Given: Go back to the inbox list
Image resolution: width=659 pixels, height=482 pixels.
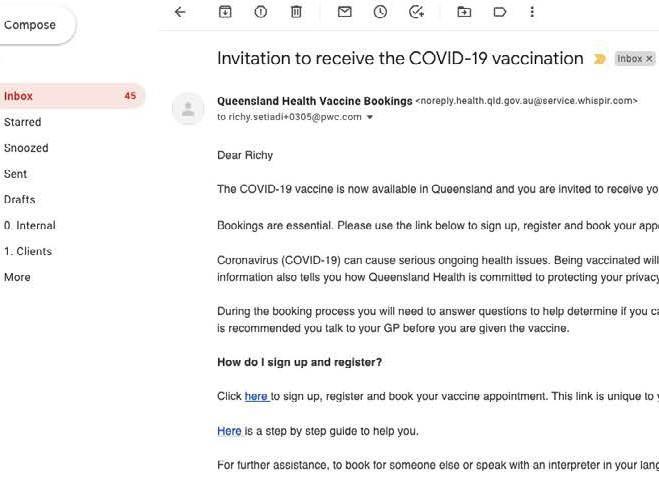Looking at the screenshot, I should point(180,12).
